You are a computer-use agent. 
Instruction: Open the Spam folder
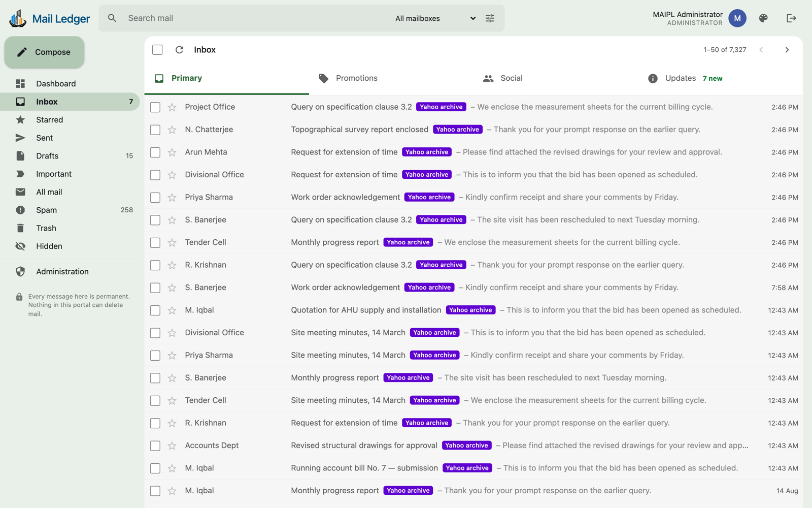click(70, 210)
